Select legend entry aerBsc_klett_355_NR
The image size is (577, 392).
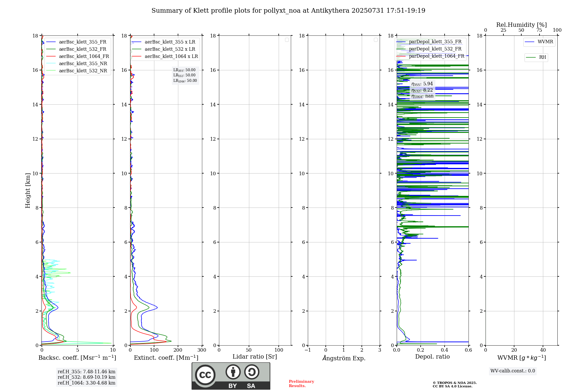[77, 64]
